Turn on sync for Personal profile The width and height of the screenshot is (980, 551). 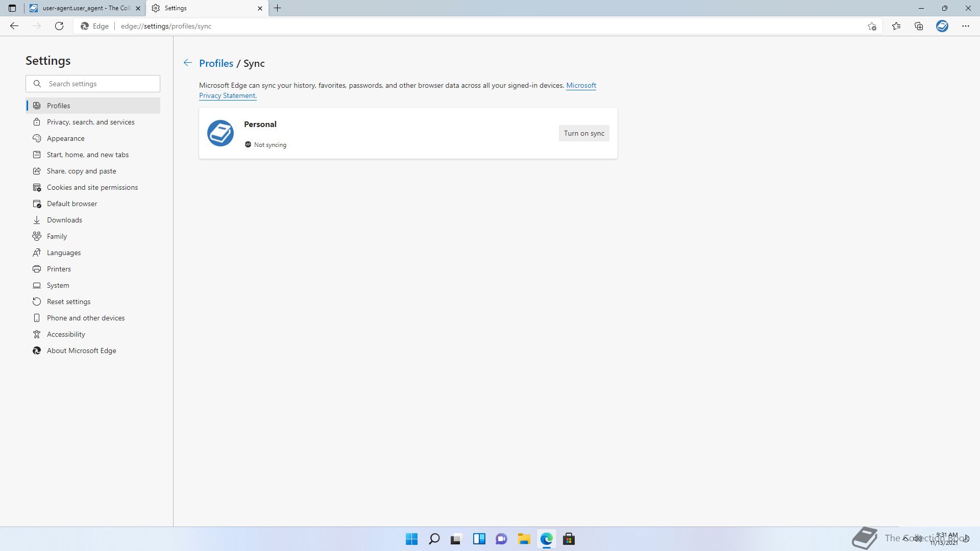pyautogui.click(x=583, y=133)
